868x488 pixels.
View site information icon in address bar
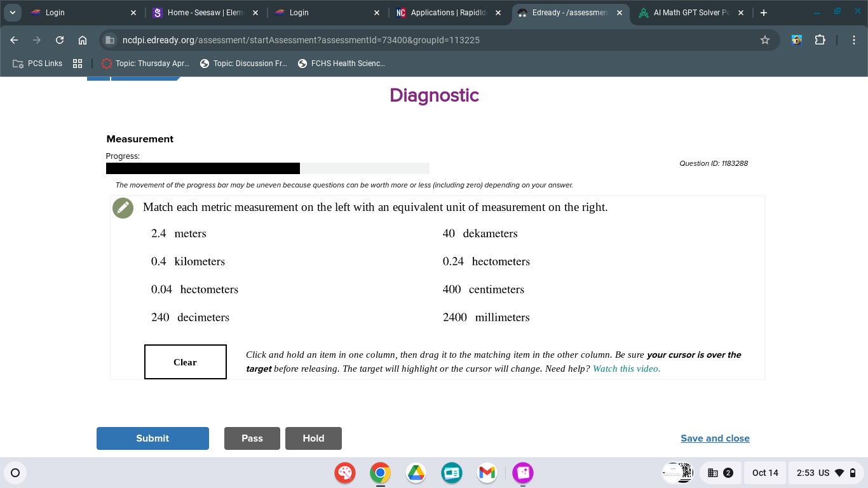(110, 40)
